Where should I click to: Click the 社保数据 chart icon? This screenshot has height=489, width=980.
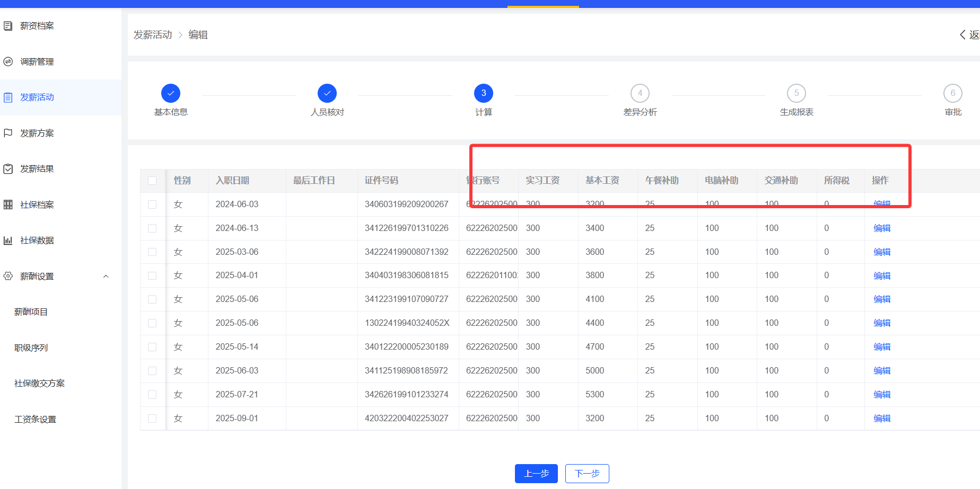[x=8, y=241]
